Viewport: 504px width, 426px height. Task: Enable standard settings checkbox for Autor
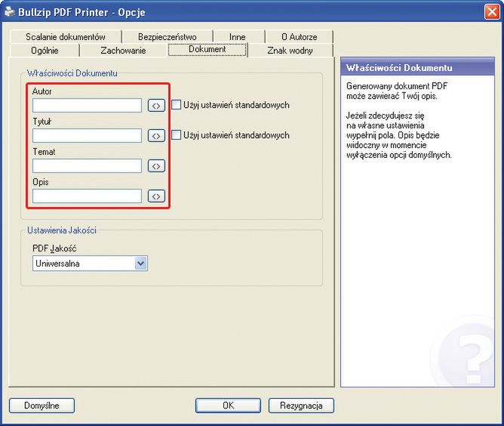[x=176, y=105]
